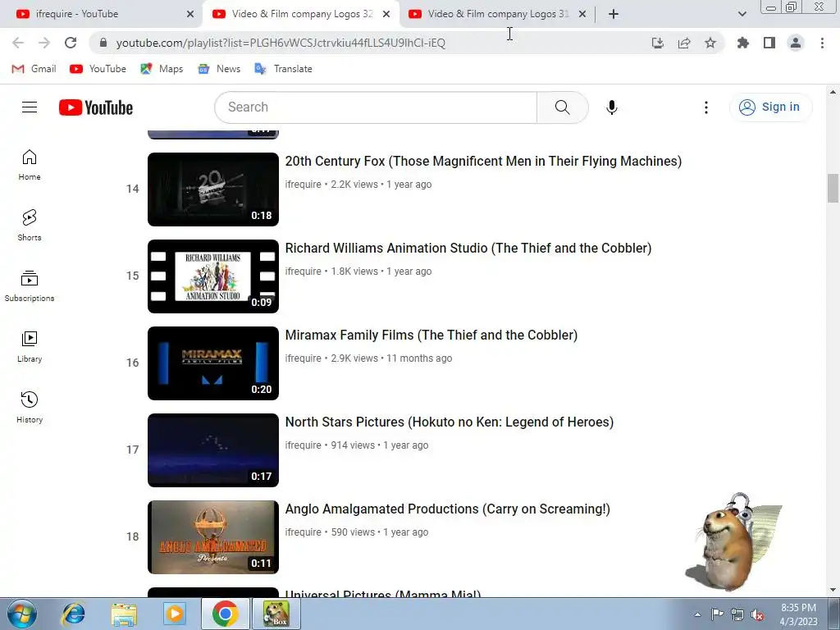Open Translate bookmark

click(283, 69)
